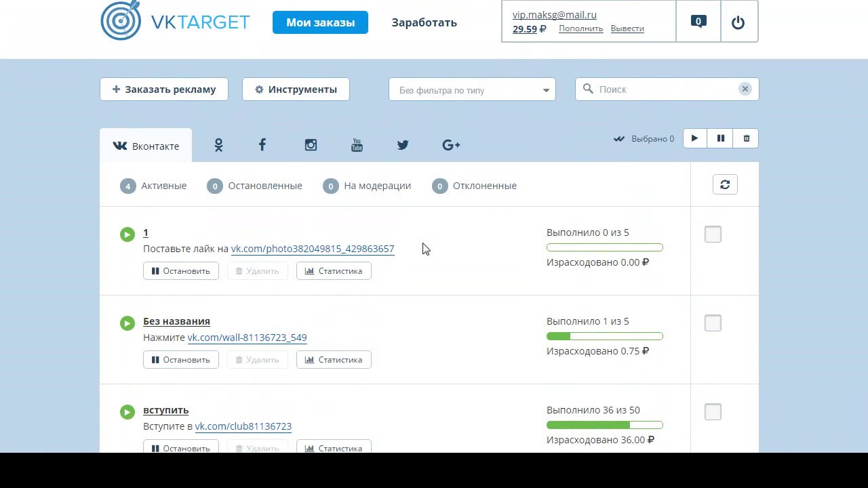This screenshot has width=868, height=488.
Task: Click green play icon of вступить order
Action: [x=127, y=412]
